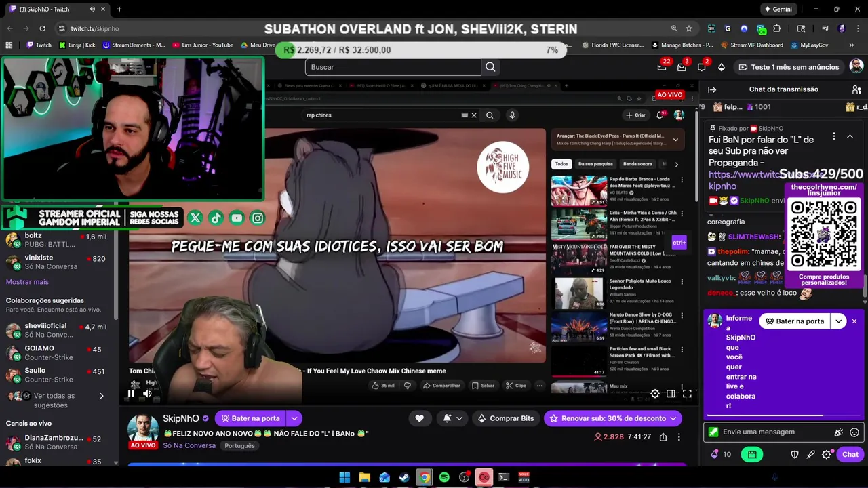Open green rewards calendar button in chat
Image resolution: width=868 pixels, height=488 pixels.
752,455
